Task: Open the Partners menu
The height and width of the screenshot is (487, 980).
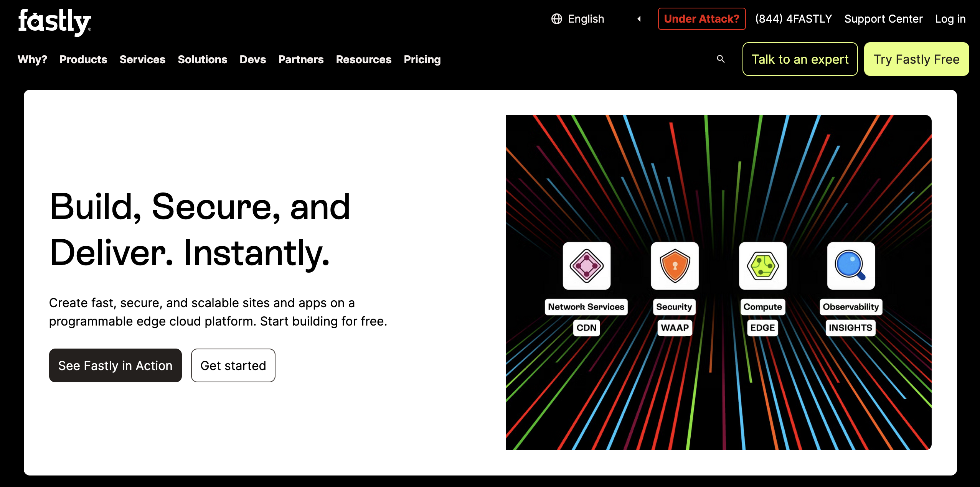Action: click(x=301, y=59)
